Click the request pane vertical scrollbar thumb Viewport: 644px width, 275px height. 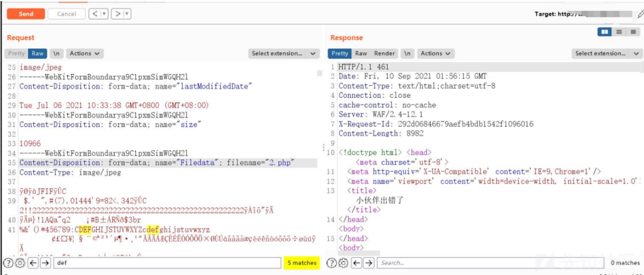coord(320,73)
